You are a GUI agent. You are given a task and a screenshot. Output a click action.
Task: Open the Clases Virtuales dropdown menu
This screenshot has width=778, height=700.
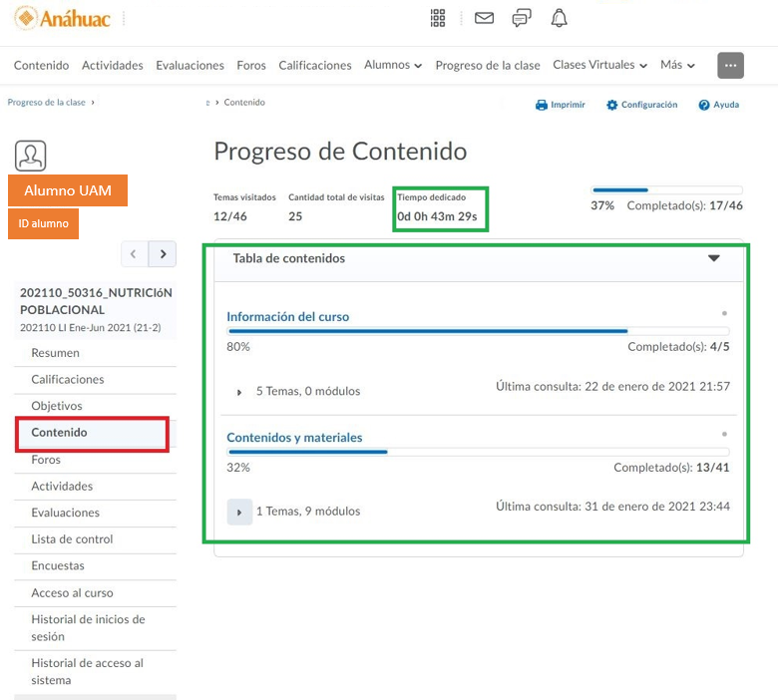[x=599, y=65]
